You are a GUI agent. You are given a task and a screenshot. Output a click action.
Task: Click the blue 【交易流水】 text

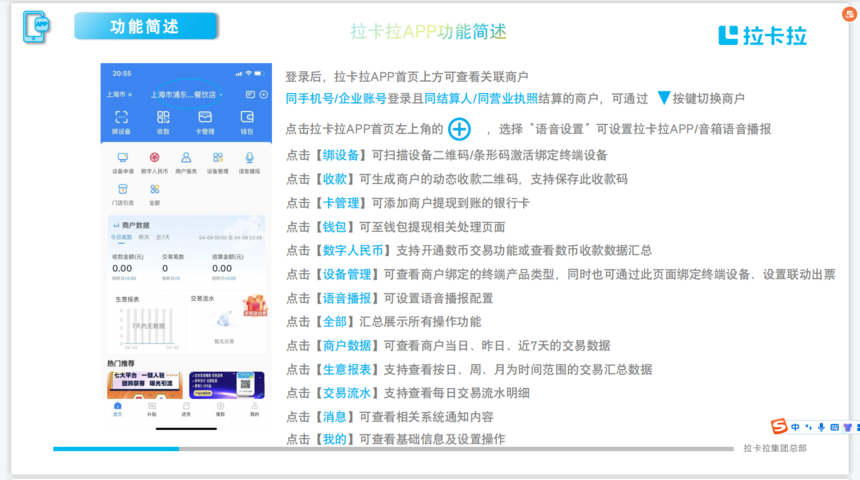[x=347, y=393]
